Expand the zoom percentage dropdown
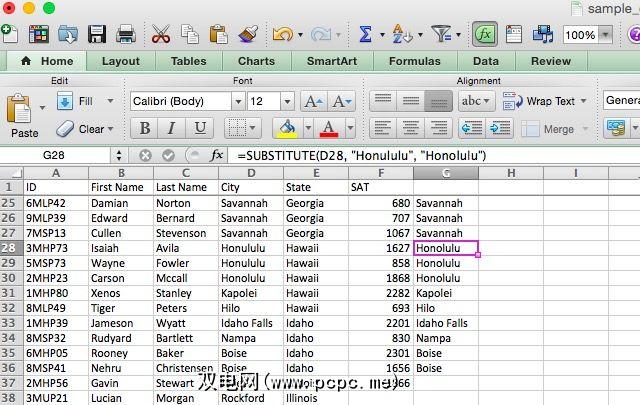The height and width of the screenshot is (405, 640). pos(606,34)
